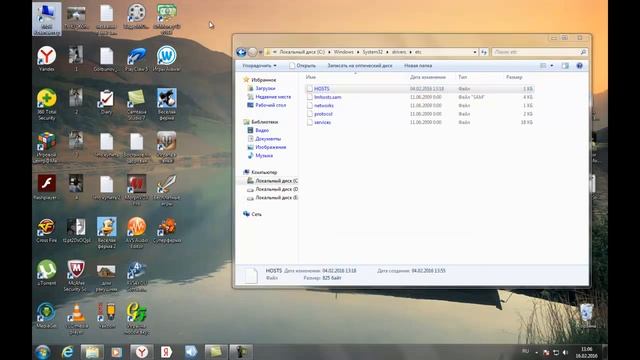Viewport: 640px width, 360px height.
Task: Select the HOSTS file row
Action: click(419, 89)
